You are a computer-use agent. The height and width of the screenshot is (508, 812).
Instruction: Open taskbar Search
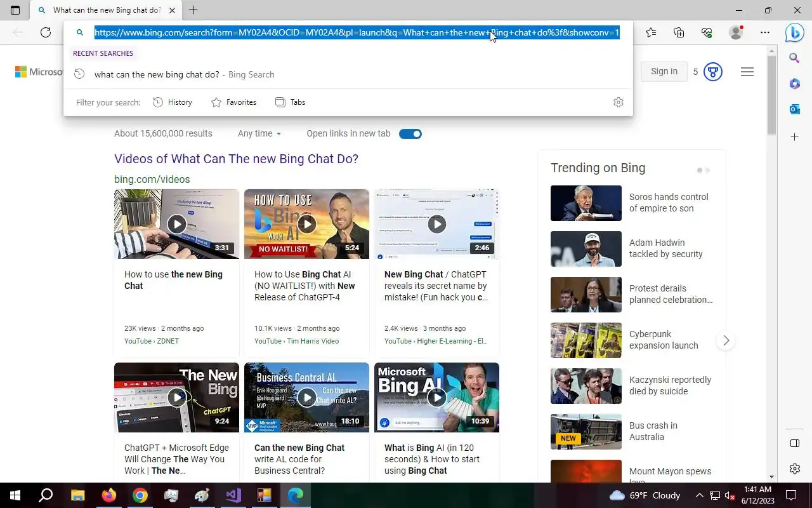coord(46,495)
